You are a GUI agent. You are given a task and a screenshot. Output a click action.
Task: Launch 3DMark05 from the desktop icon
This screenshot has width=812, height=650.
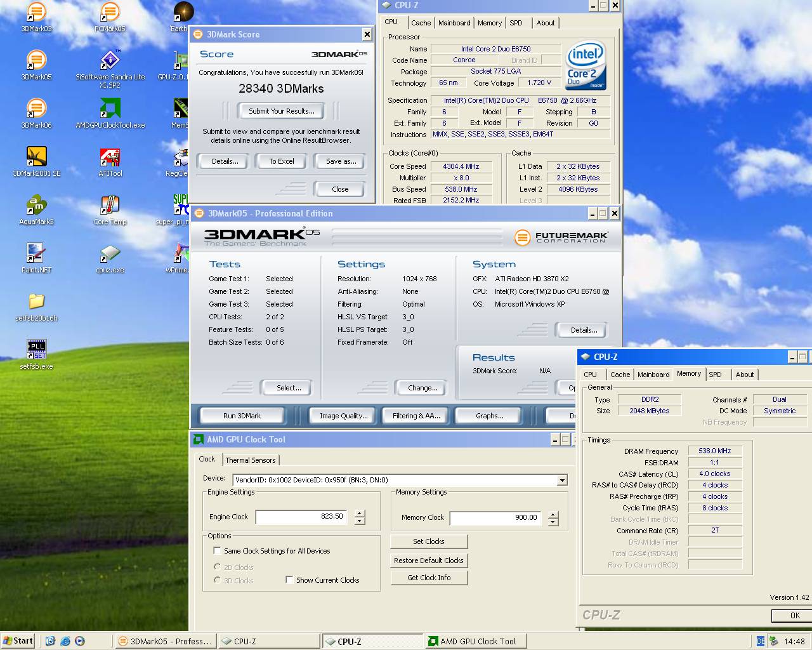click(37, 65)
